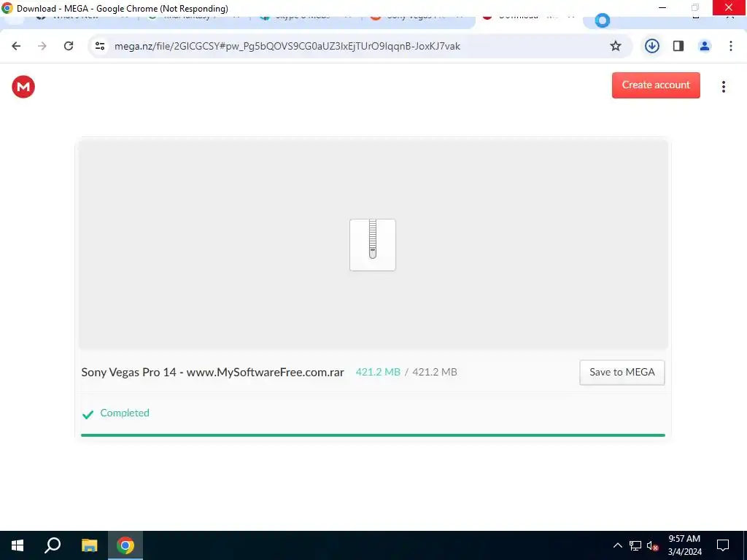The image size is (747, 560).
Task: Click the zip archive file icon
Action: click(x=373, y=245)
